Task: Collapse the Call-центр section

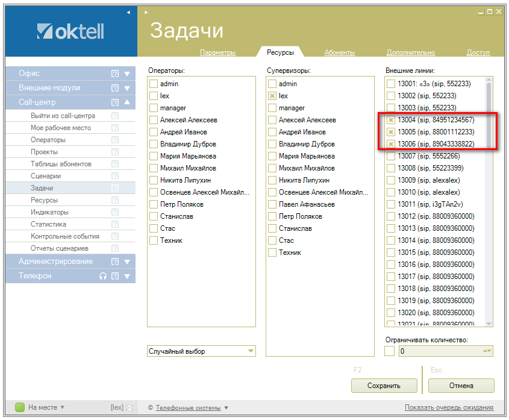Action: click(x=127, y=102)
